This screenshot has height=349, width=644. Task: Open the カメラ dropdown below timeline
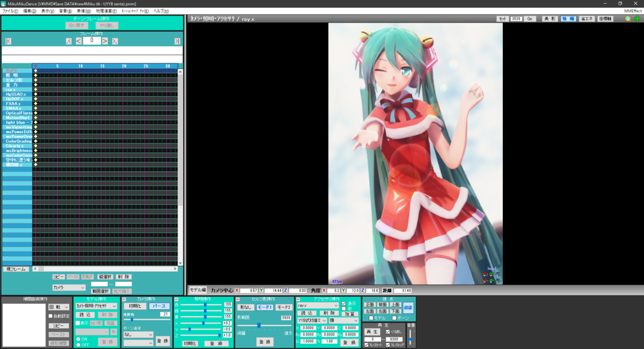(x=68, y=288)
